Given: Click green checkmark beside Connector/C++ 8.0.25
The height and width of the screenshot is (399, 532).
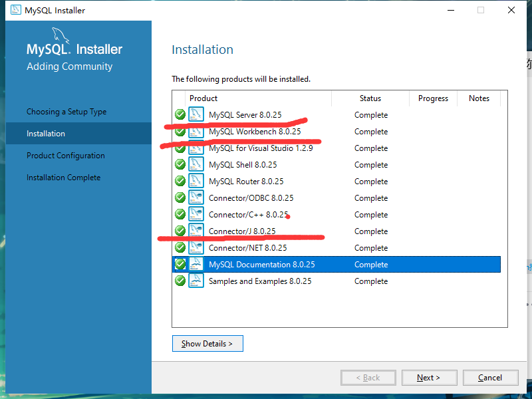Looking at the screenshot, I should 180,214.
